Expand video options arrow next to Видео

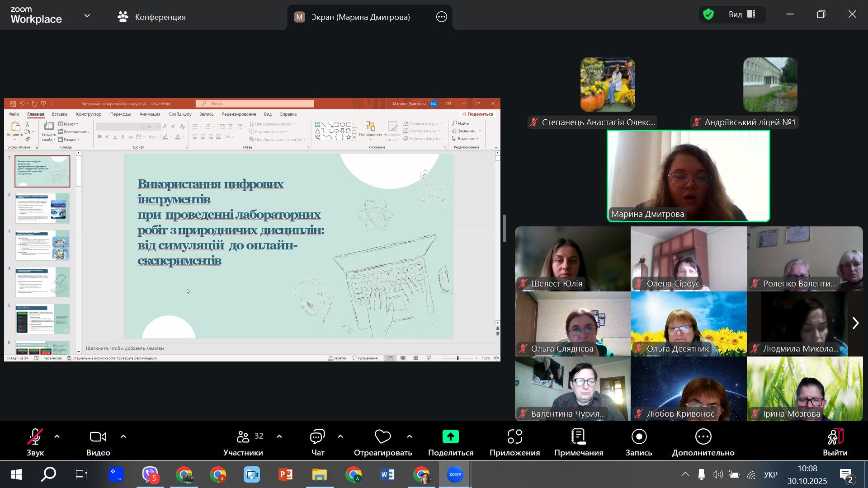tap(123, 436)
